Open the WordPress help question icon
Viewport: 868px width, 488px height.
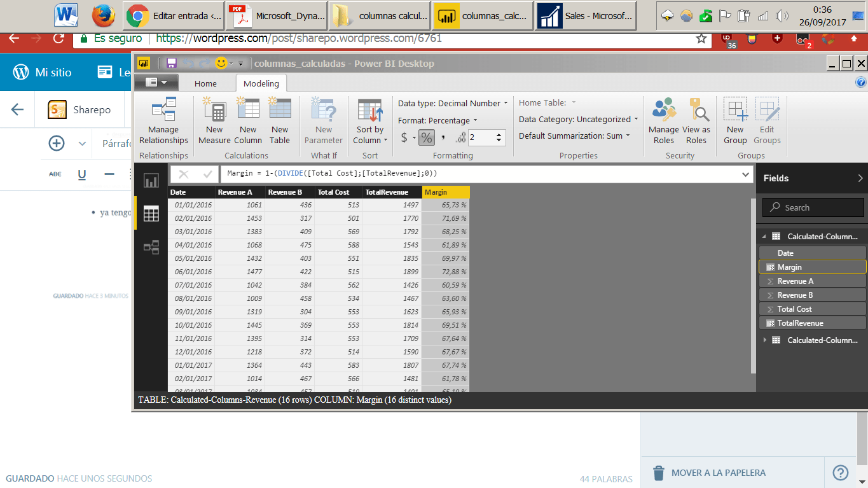tap(840, 473)
